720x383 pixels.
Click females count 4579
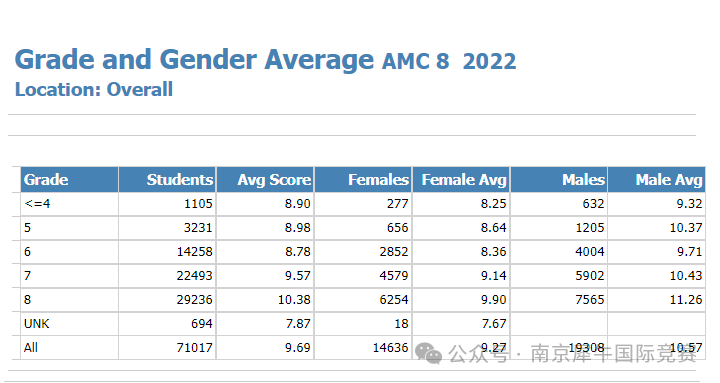point(394,276)
